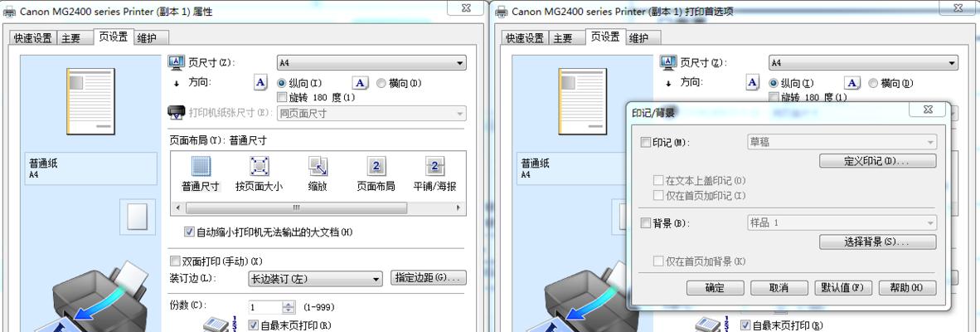The width and height of the screenshot is (980, 332).
Task: Open 快速设置 tab in Preferences window
Action: click(x=525, y=38)
